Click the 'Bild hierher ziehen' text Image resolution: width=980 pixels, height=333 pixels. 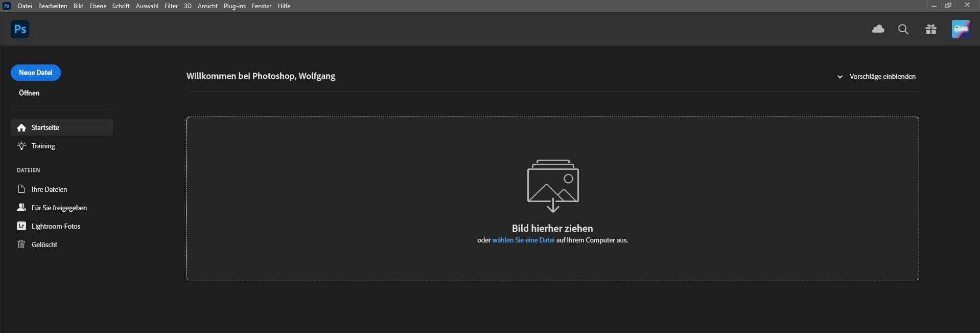(x=552, y=228)
